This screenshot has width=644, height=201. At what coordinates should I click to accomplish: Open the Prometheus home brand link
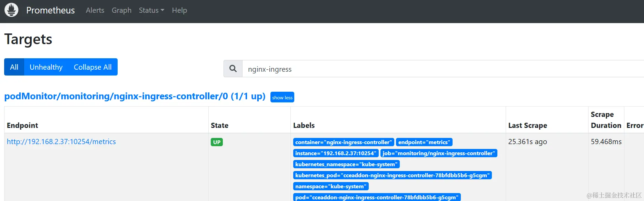coord(50,10)
